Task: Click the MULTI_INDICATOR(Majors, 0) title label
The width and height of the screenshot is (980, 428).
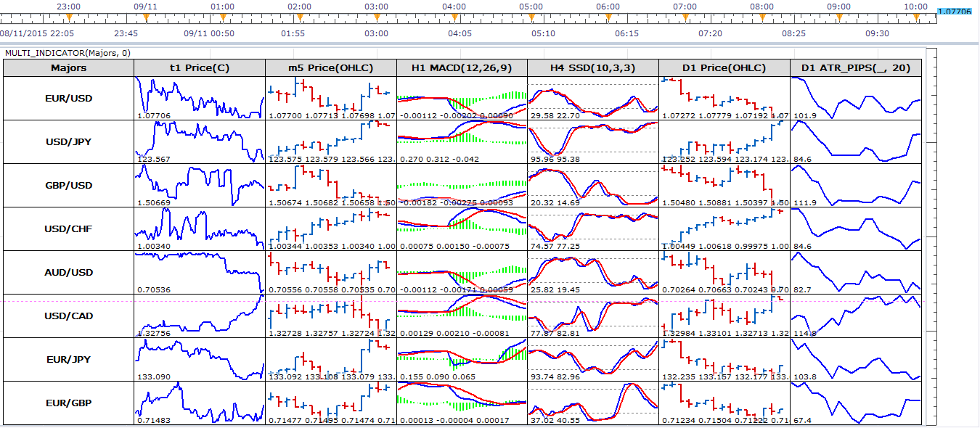Action: click(68, 53)
